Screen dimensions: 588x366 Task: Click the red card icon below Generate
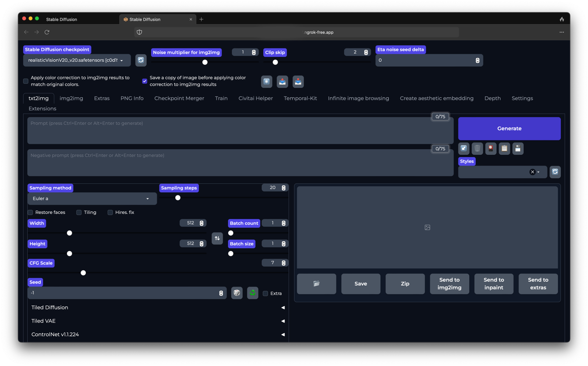491,149
